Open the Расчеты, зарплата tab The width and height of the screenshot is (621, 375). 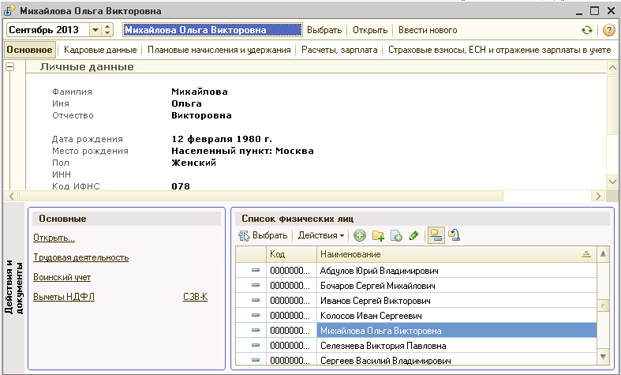point(339,50)
